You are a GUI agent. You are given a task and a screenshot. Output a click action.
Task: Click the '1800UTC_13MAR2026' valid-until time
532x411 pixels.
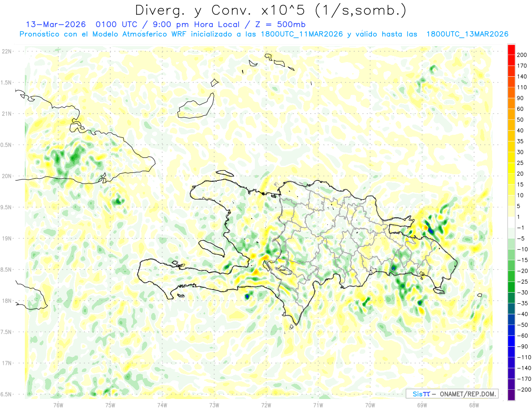(467, 34)
